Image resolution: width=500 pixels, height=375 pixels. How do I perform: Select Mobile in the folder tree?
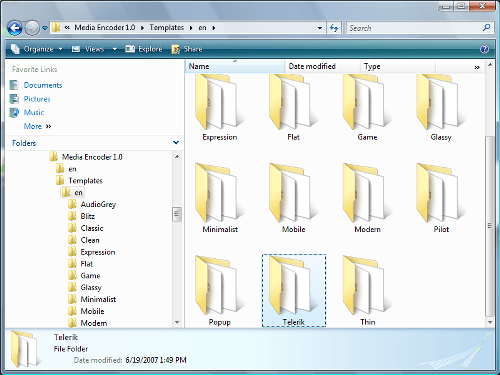pyautogui.click(x=92, y=311)
